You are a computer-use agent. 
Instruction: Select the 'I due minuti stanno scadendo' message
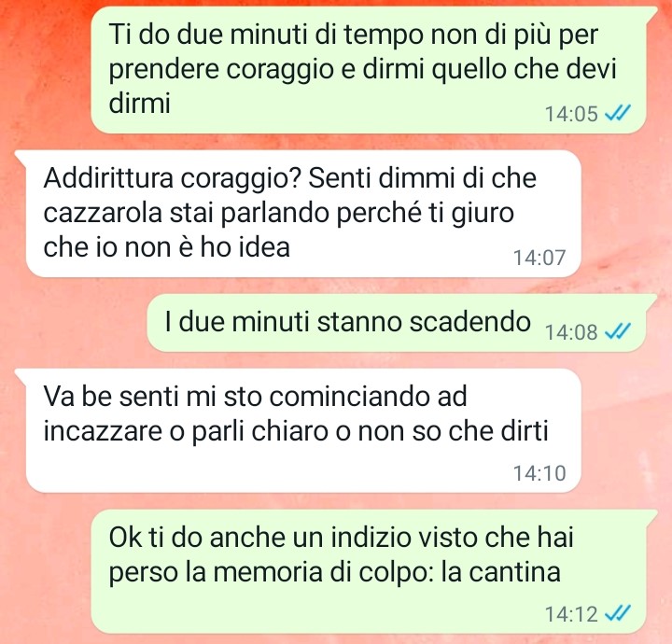(402, 323)
